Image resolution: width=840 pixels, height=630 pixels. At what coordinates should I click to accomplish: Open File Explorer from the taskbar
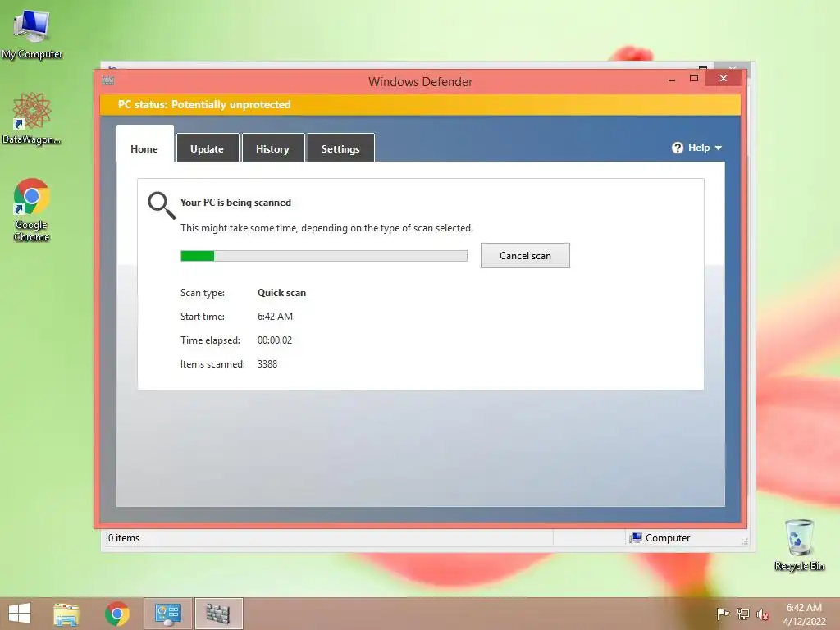pyautogui.click(x=66, y=614)
